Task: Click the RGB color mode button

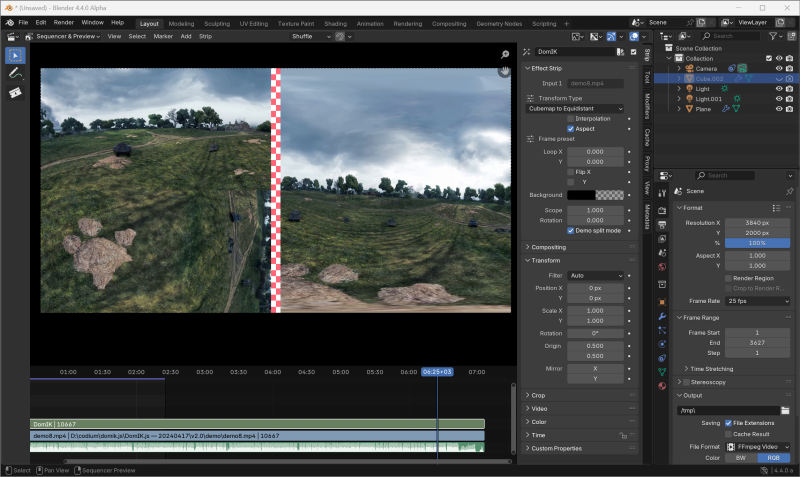Action: click(773, 458)
